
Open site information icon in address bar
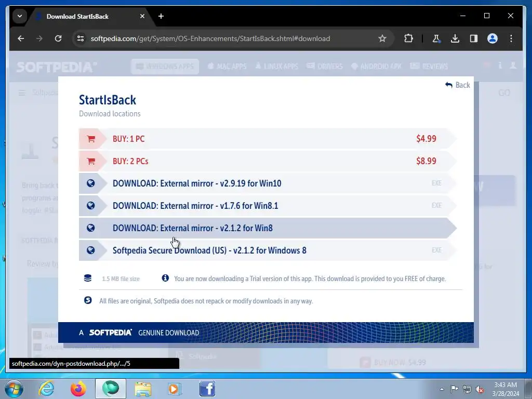pyautogui.click(x=81, y=38)
